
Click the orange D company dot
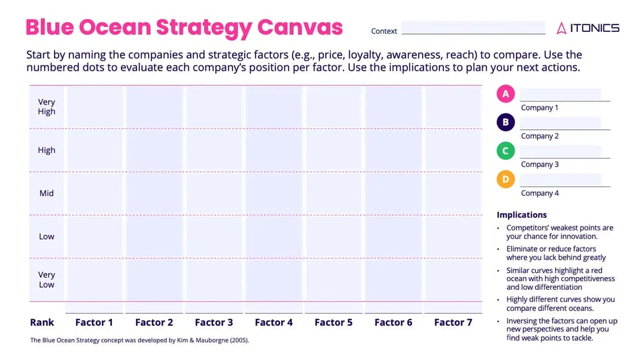pyautogui.click(x=506, y=179)
